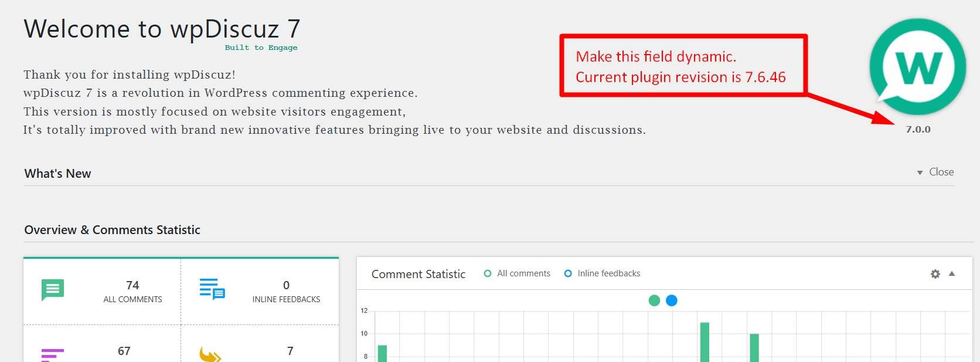Image resolution: width=980 pixels, height=362 pixels.
Task: Click the Comment Statistic panel title
Action: (x=418, y=274)
